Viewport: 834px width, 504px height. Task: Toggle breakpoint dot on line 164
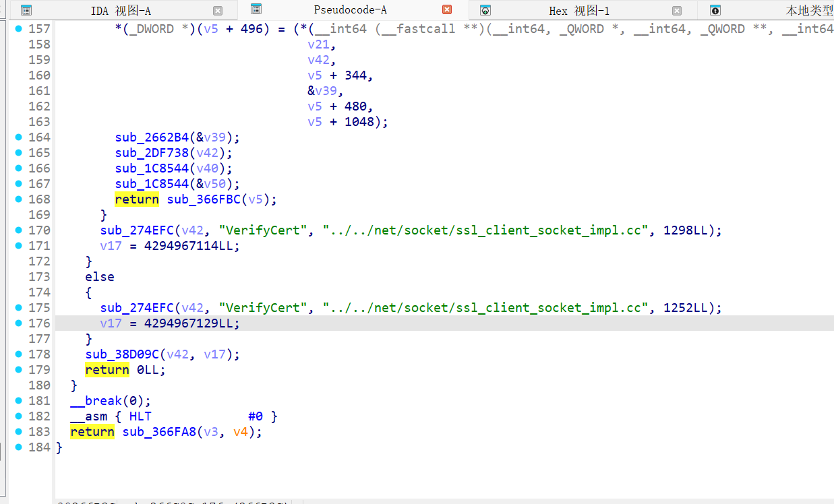pyautogui.click(x=18, y=137)
